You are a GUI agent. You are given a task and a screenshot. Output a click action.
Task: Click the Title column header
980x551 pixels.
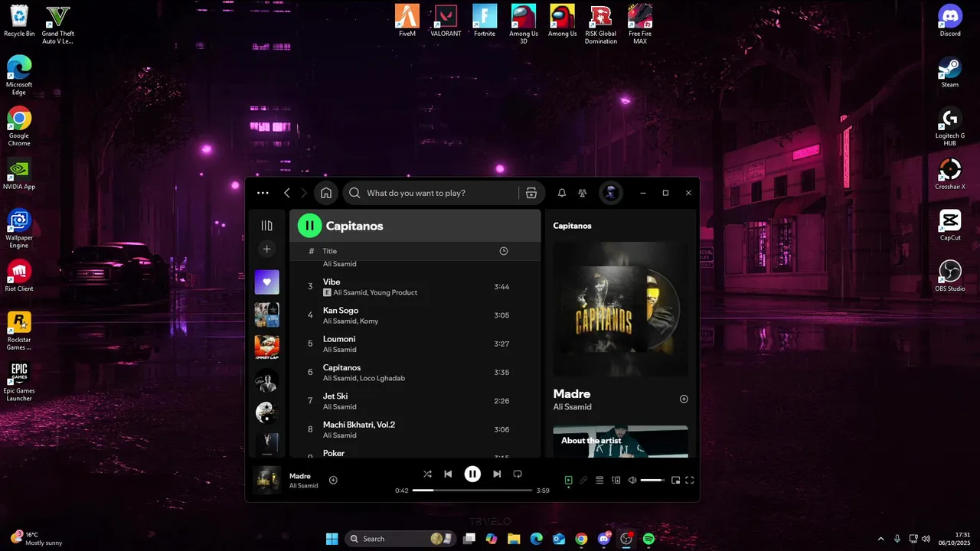(x=329, y=251)
